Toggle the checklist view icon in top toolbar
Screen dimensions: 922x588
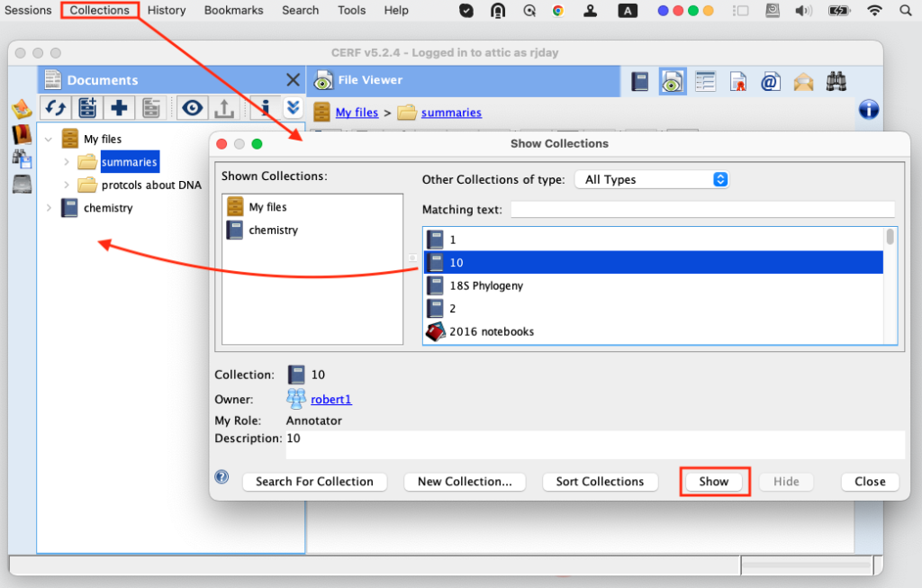pyautogui.click(x=704, y=82)
